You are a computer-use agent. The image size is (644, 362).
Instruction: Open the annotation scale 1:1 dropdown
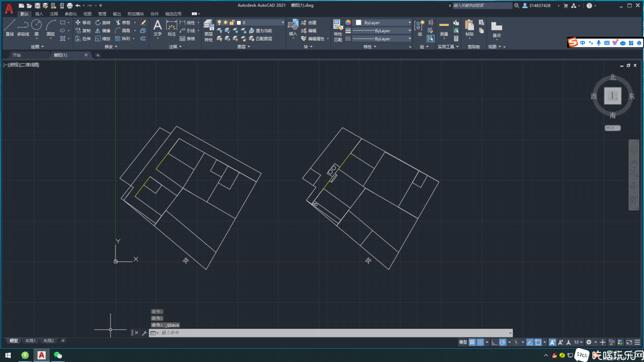pos(578,342)
